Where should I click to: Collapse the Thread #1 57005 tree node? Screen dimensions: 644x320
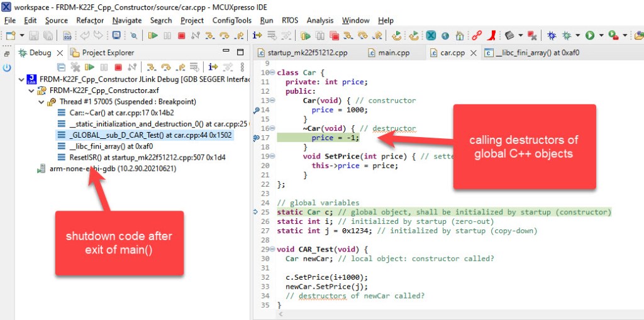point(42,102)
